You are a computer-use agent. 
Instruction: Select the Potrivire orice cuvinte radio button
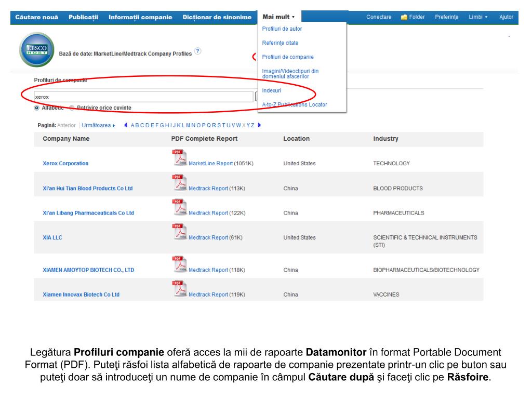72,108
